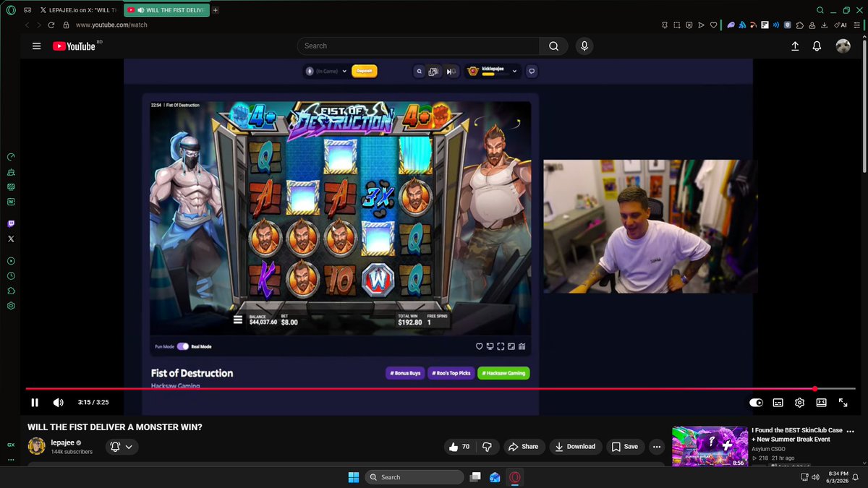
Task: Click the Windows taskbar Search box
Action: [x=414, y=477]
